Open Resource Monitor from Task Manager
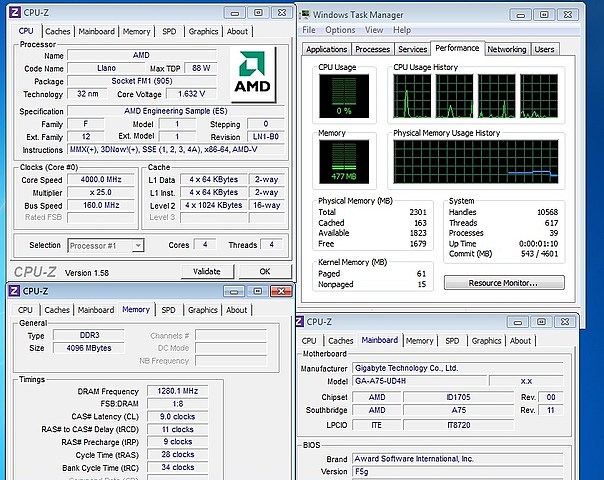The width and height of the screenshot is (604, 480). pyautogui.click(x=504, y=283)
